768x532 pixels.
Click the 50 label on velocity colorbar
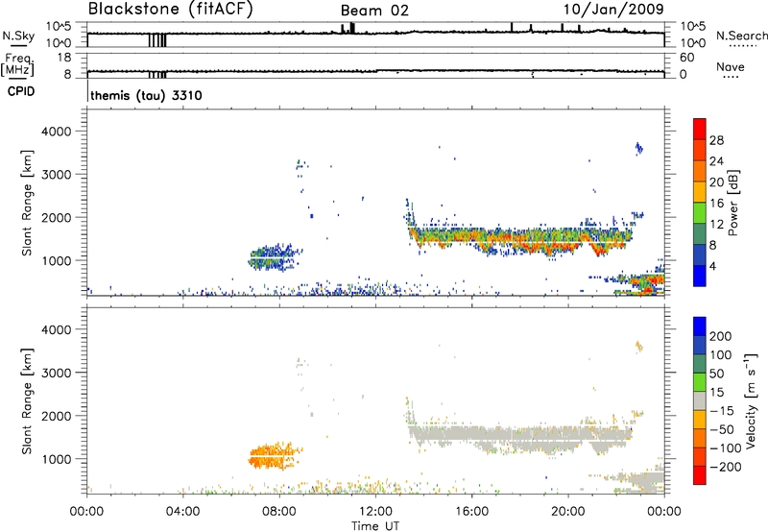click(x=717, y=374)
